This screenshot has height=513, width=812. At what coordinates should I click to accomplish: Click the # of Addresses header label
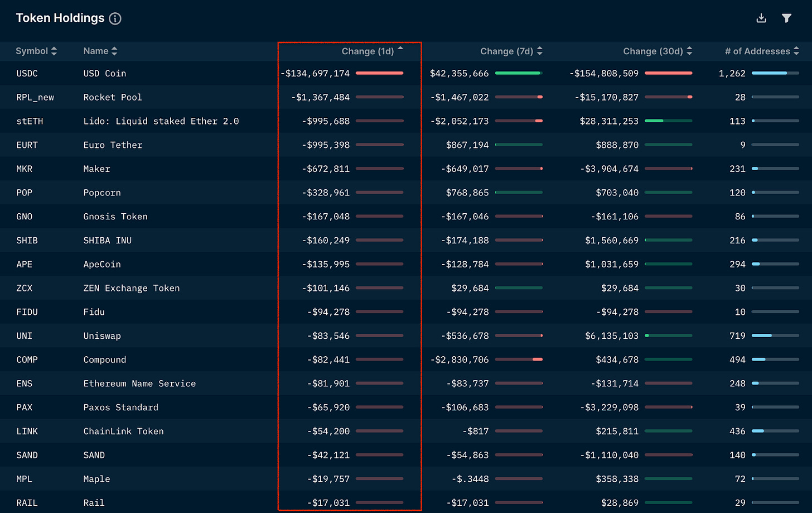tap(758, 51)
